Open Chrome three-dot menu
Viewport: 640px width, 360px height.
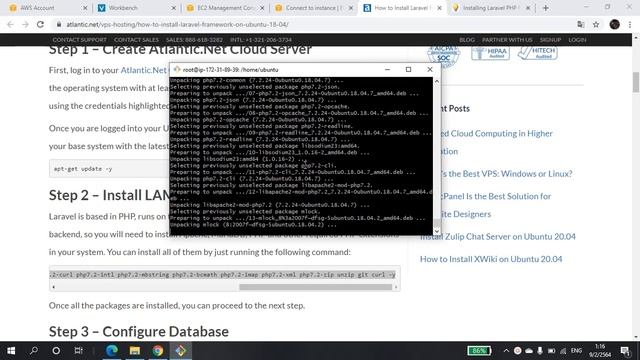click(x=630, y=24)
